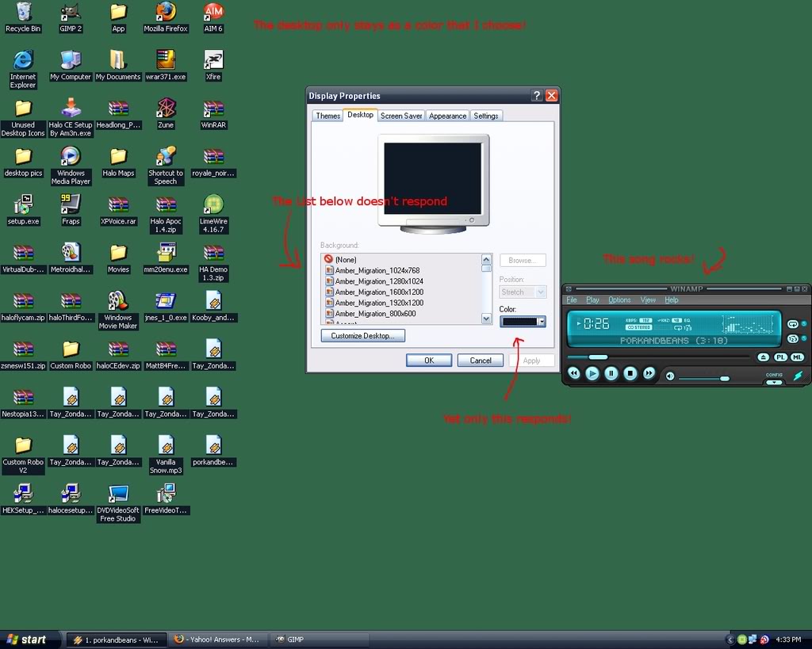
Task: Click Winamp song seek bar handle
Action: point(598,357)
